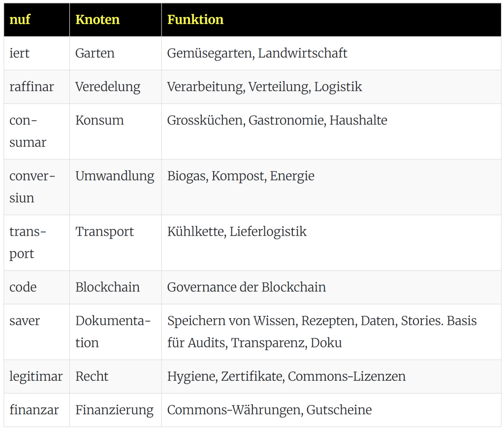Select the 'Konsum' cell
Screen dimensions: 504x429
click(99, 121)
